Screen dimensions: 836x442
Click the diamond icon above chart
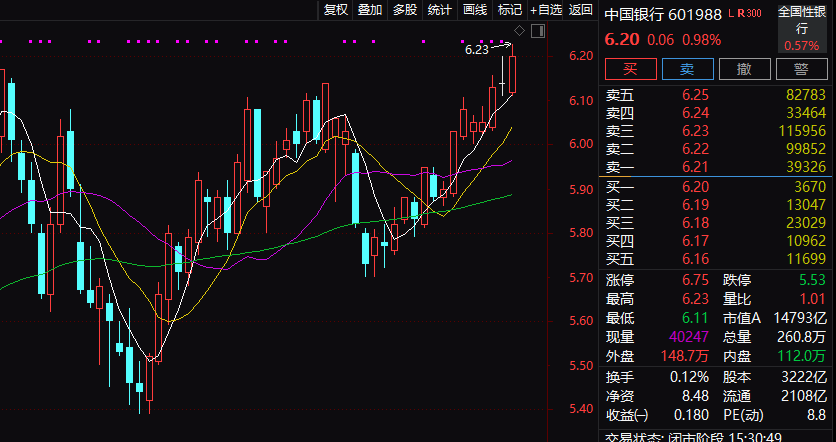[x=519, y=30]
